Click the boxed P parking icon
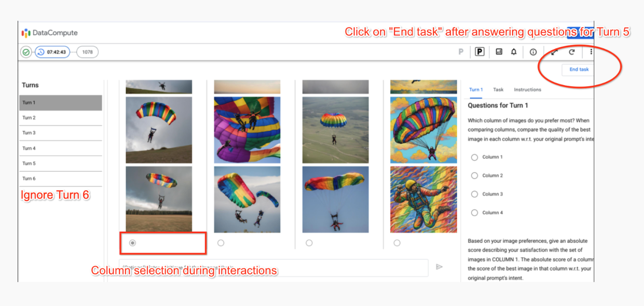The image size is (644, 306). 479,52
